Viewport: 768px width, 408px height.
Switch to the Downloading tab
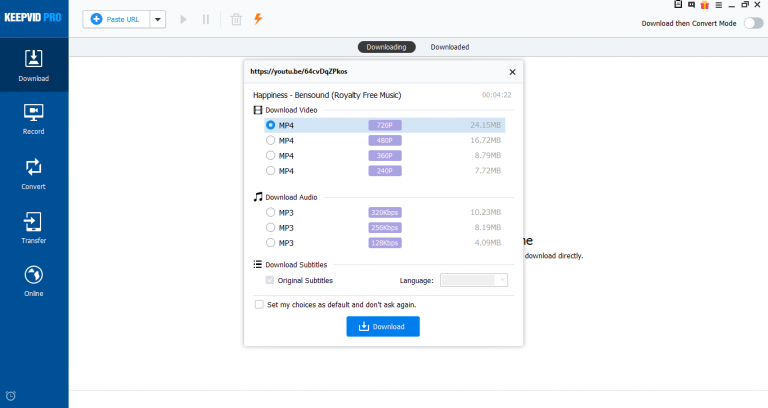tap(386, 47)
